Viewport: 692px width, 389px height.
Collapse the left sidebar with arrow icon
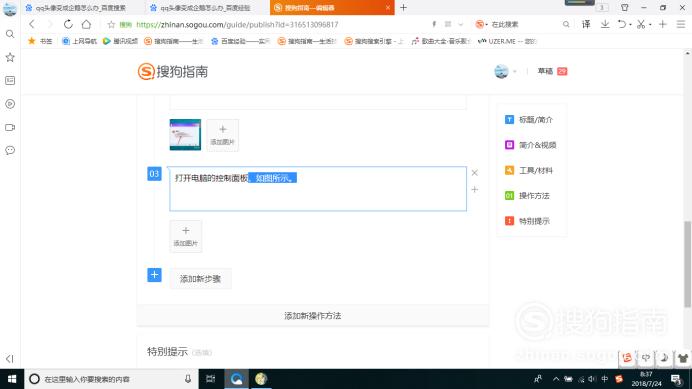click(10, 359)
